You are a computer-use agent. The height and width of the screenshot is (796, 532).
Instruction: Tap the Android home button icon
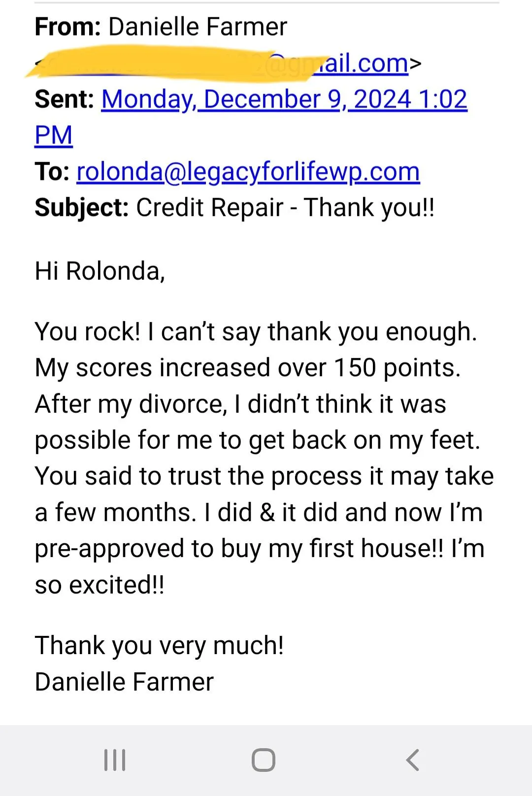(x=264, y=760)
